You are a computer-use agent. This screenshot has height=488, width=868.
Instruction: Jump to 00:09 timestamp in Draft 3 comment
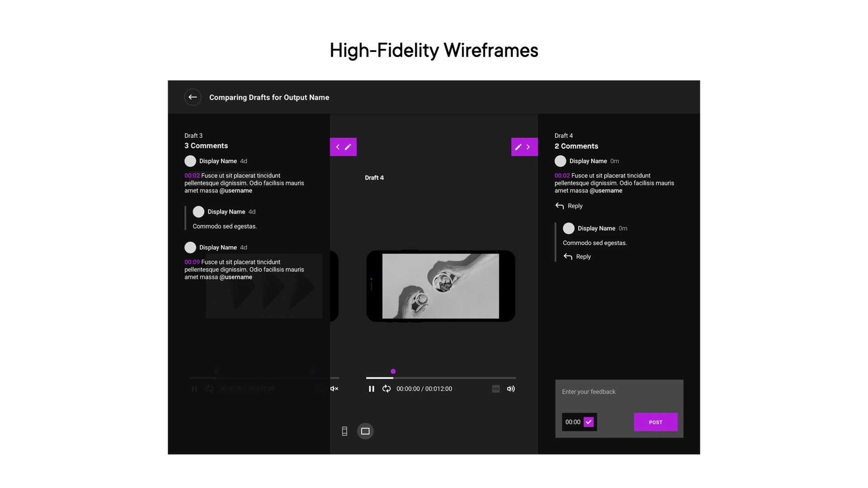[192, 262]
